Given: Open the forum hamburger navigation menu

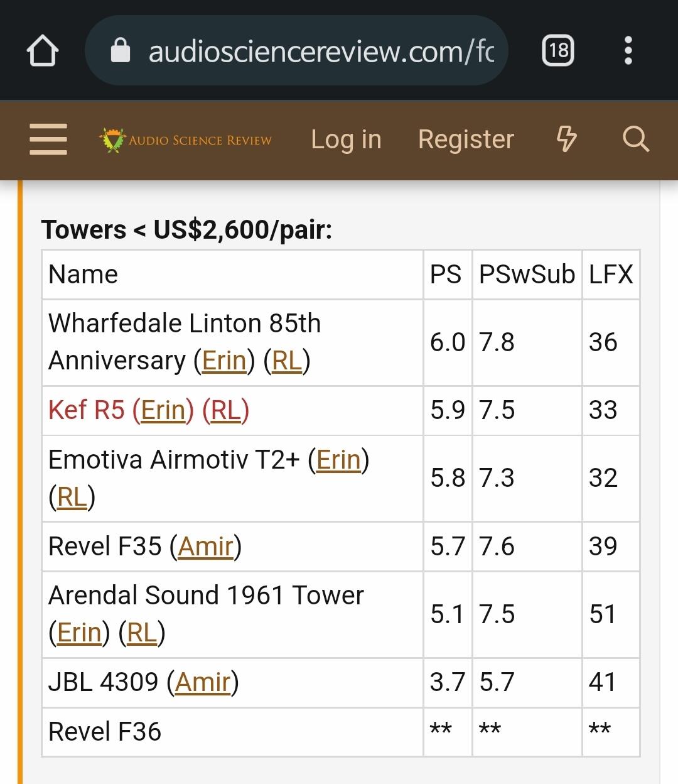Looking at the screenshot, I should click(x=48, y=139).
